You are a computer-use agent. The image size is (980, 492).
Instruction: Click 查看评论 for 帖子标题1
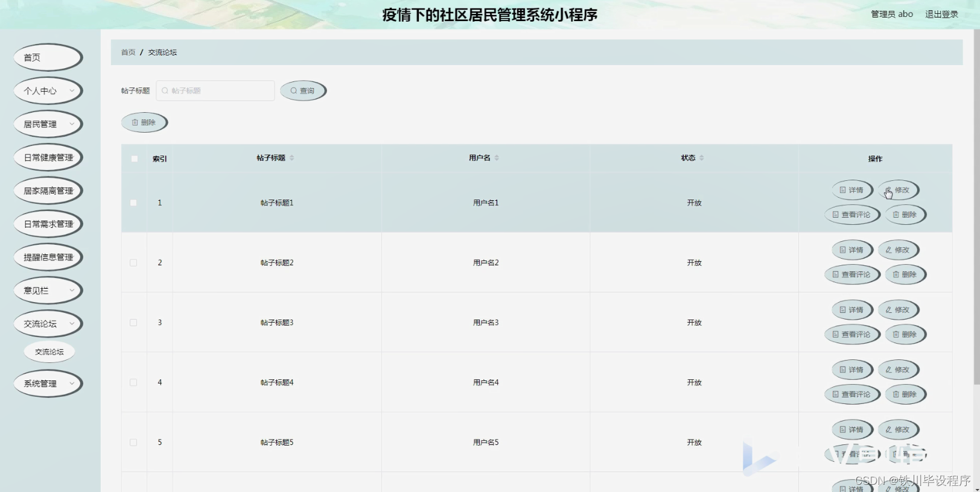tap(852, 215)
